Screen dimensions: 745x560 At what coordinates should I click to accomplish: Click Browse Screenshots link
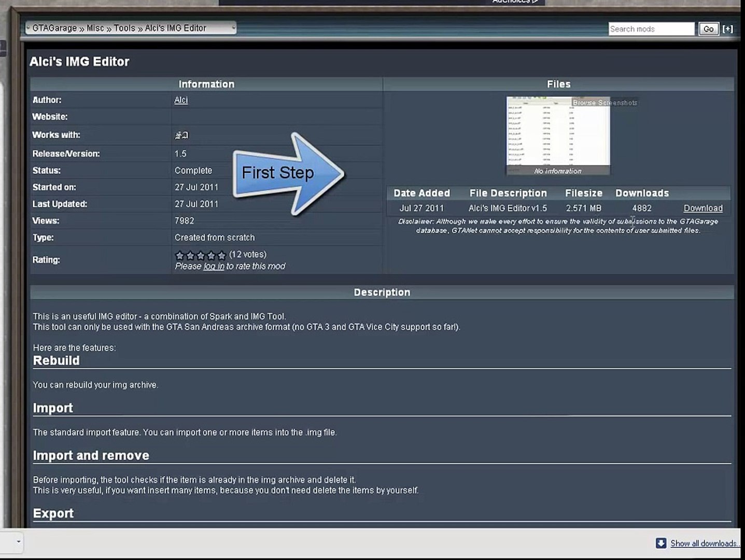[x=605, y=103]
